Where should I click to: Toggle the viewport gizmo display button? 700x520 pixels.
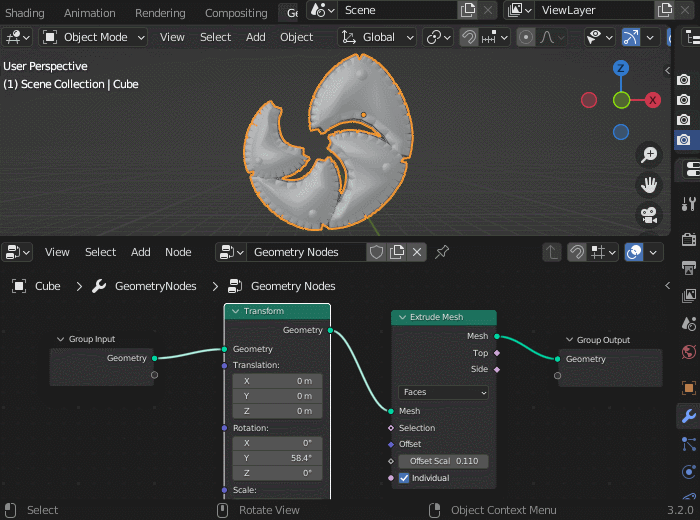click(x=631, y=37)
